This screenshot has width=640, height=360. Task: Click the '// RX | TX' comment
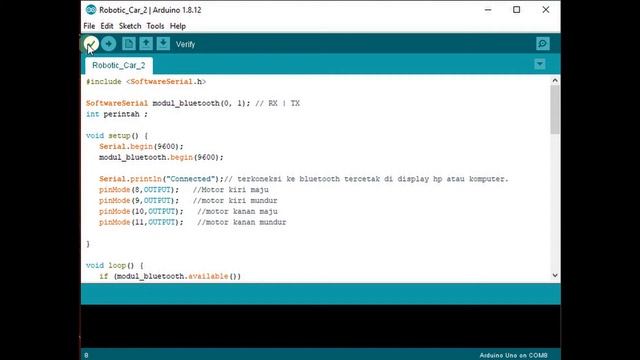(x=278, y=103)
